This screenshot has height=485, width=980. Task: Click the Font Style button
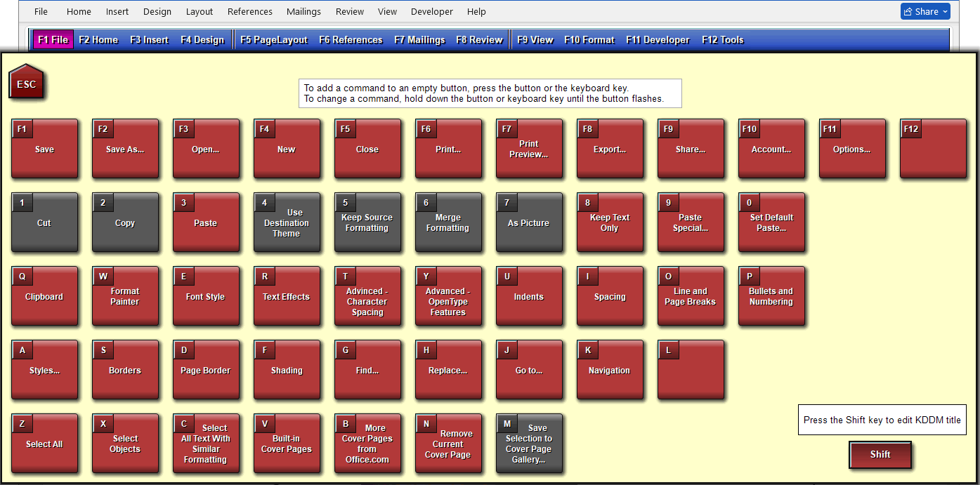pyautogui.click(x=206, y=296)
